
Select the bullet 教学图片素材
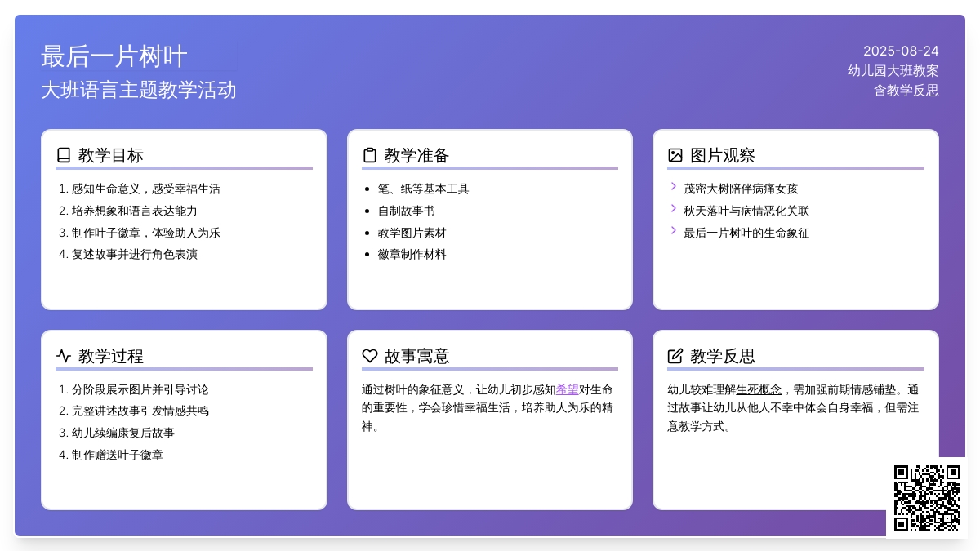point(412,233)
